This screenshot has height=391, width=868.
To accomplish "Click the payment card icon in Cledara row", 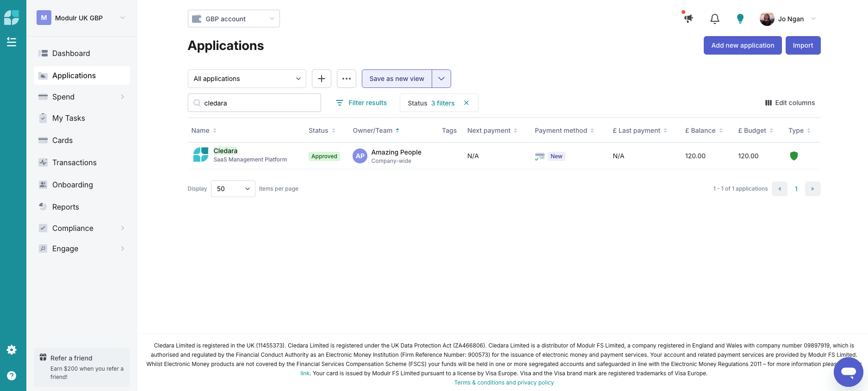I will [539, 156].
